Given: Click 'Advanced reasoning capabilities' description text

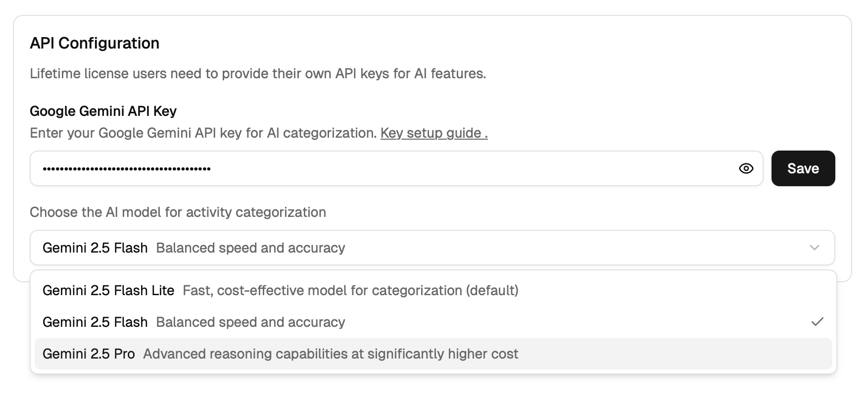Looking at the screenshot, I should (x=331, y=354).
